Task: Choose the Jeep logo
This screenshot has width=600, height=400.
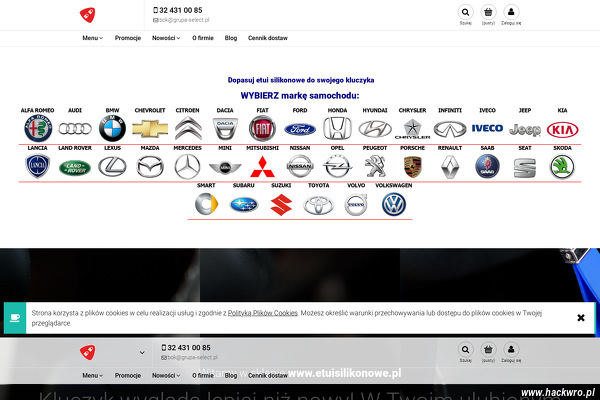Action: click(x=525, y=130)
